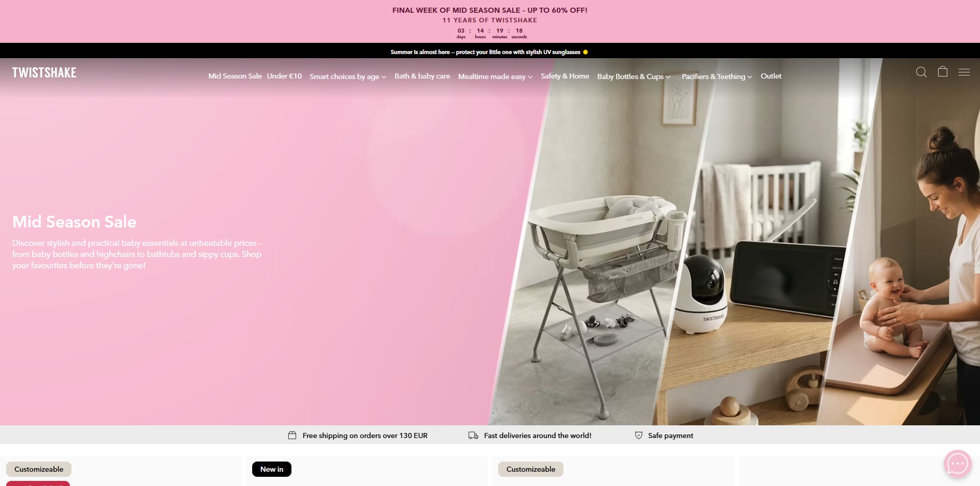980x486 pixels.
Task: Click the 'New in' product badge
Action: pos(272,469)
